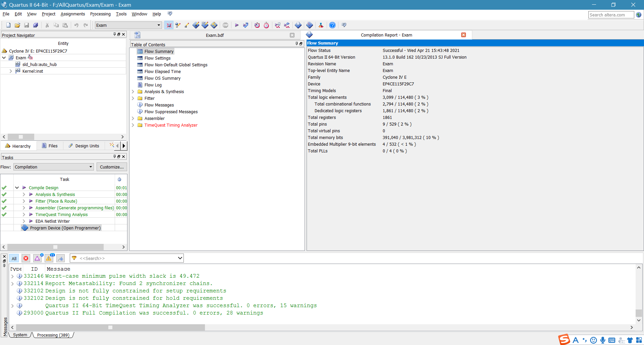Screen dimensions: 644x345
Task: Collapse the Compile Design task
Action: [x=17, y=188]
